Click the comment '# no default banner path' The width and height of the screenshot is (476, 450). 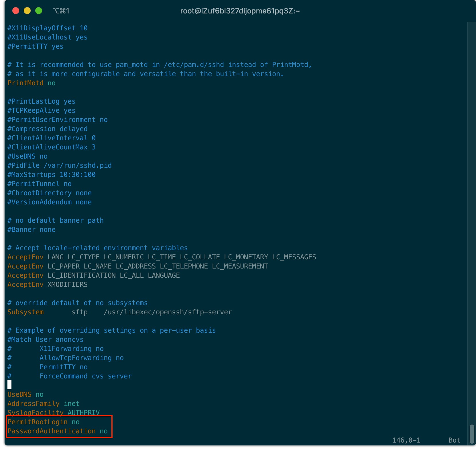point(56,220)
